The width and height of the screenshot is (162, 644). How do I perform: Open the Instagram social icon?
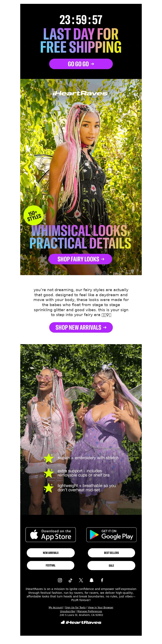(60, 580)
